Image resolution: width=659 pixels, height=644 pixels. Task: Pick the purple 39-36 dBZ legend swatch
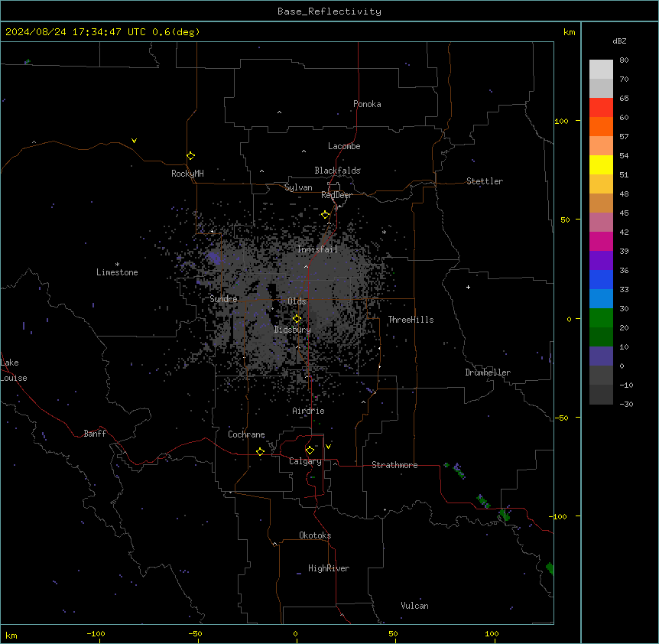click(x=601, y=260)
